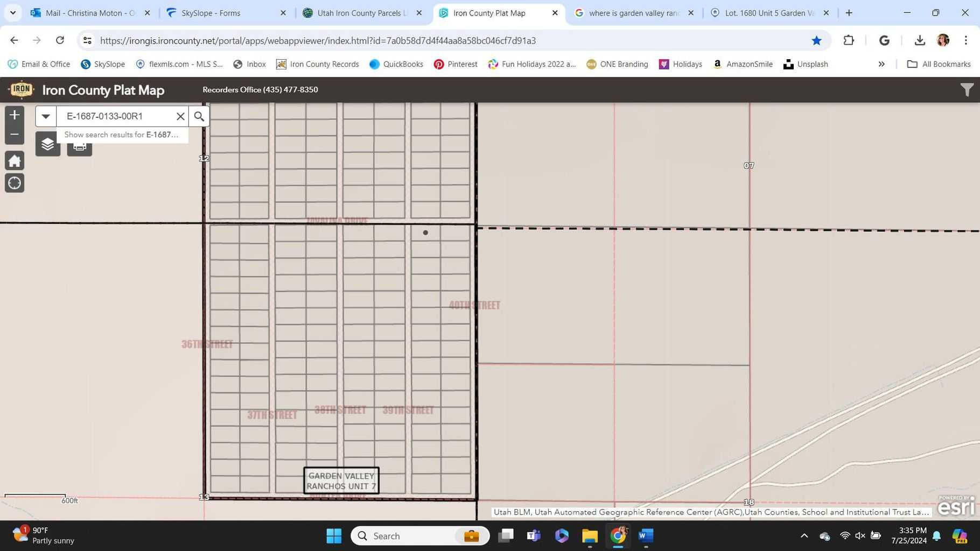Open tab search dropdown chevron
The image size is (980, 551).
13,12
